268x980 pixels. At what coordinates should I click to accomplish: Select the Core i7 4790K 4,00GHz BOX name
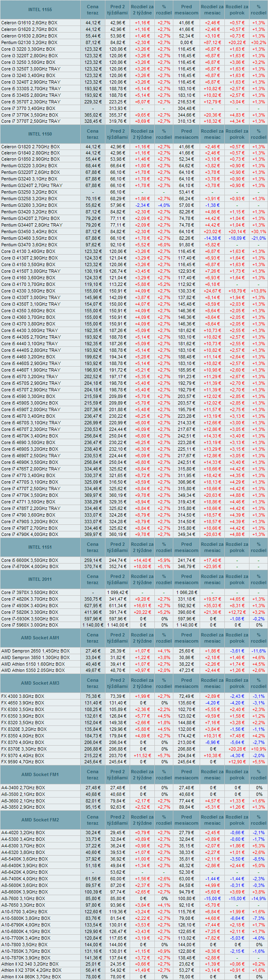pos(30,534)
